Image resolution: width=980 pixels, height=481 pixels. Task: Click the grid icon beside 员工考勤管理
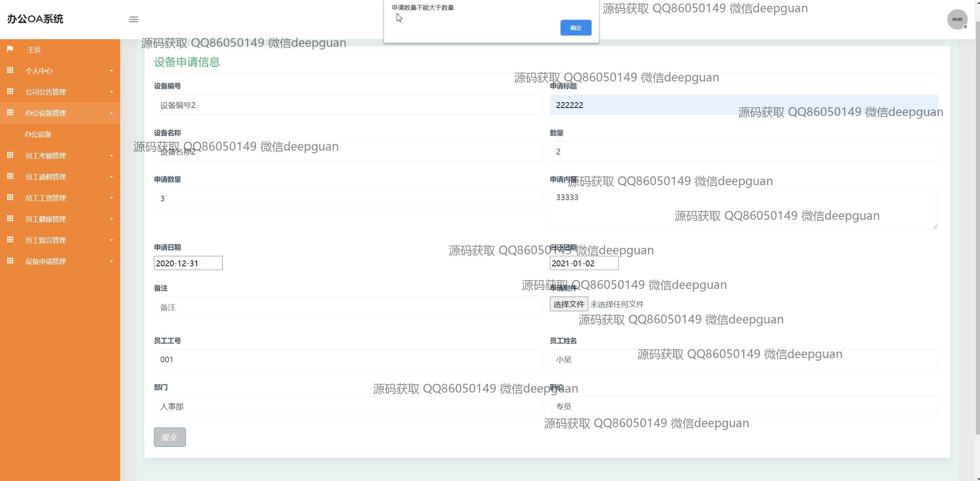(x=10, y=155)
